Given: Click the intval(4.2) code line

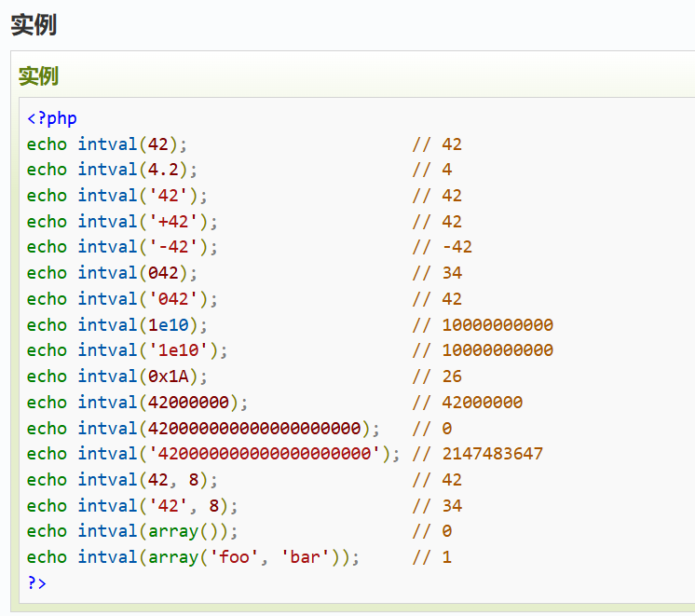Looking at the screenshot, I should coord(112,170).
